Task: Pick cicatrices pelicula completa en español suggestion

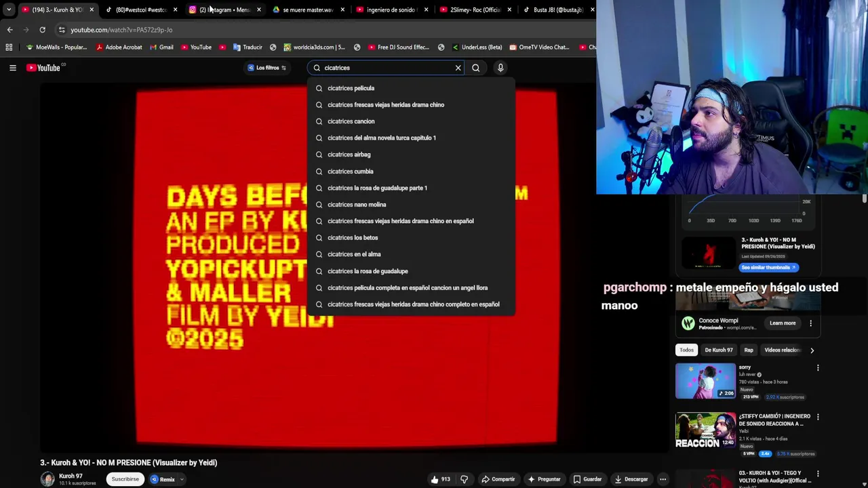Action: [x=411, y=288]
